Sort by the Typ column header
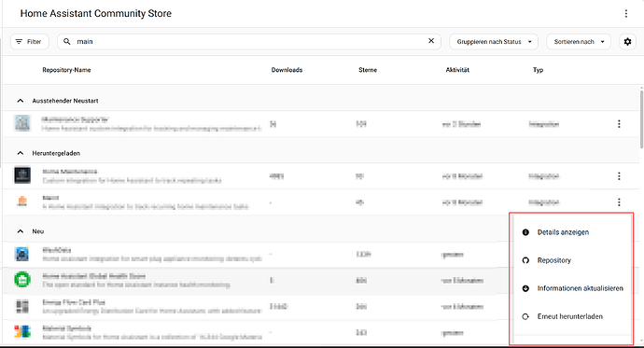The width and height of the screenshot is (644, 348). point(538,70)
